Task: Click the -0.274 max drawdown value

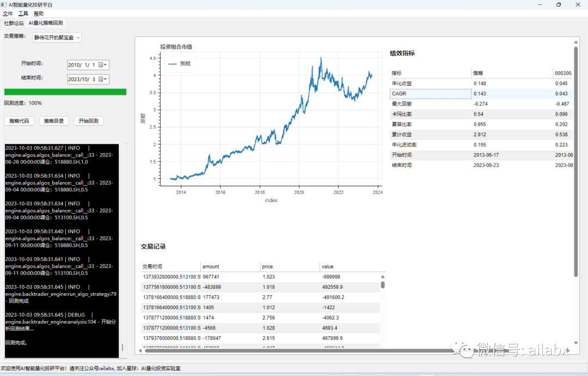Action: click(480, 104)
